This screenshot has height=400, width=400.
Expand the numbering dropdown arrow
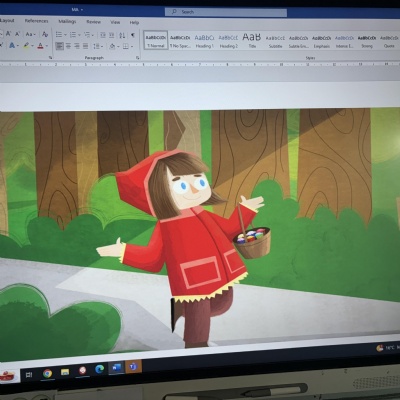coord(79,35)
